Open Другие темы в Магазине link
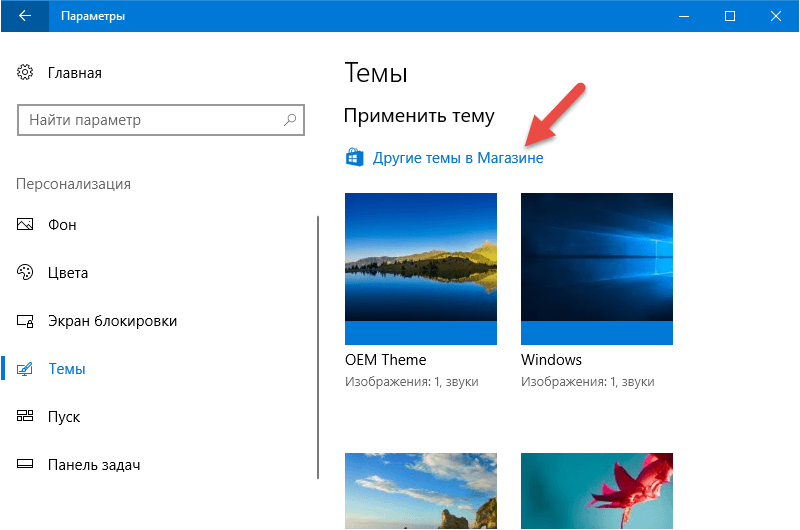Image resolution: width=800 pixels, height=530 pixels. (x=458, y=158)
